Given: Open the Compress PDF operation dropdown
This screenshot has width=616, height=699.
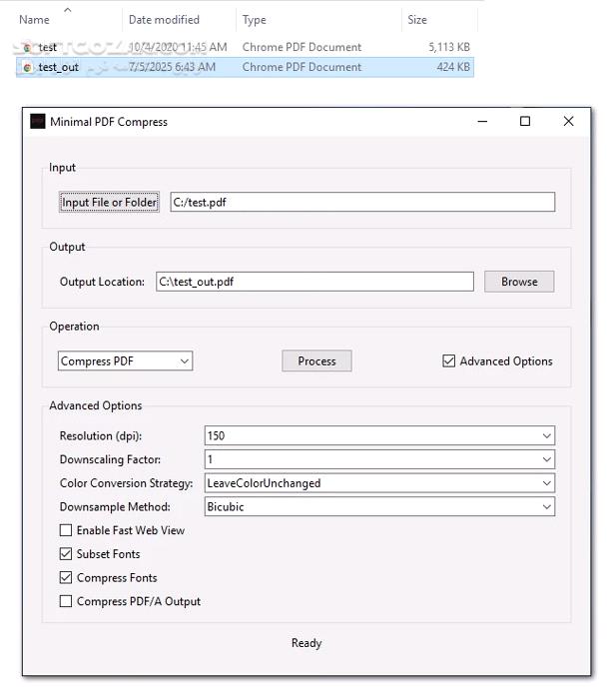Looking at the screenshot, I should tap(125, 361).
